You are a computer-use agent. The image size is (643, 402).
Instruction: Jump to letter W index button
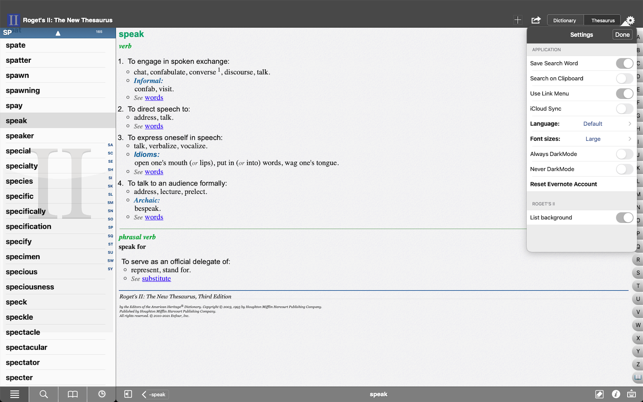(638, 325)
